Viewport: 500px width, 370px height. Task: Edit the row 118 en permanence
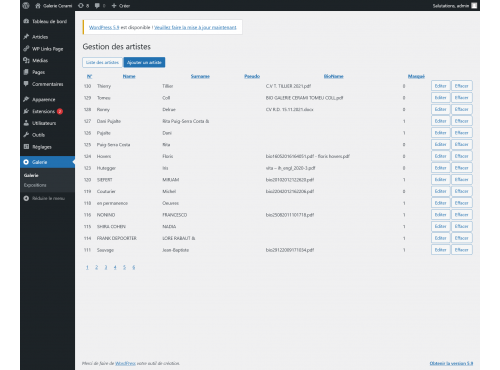coord(441,203)
